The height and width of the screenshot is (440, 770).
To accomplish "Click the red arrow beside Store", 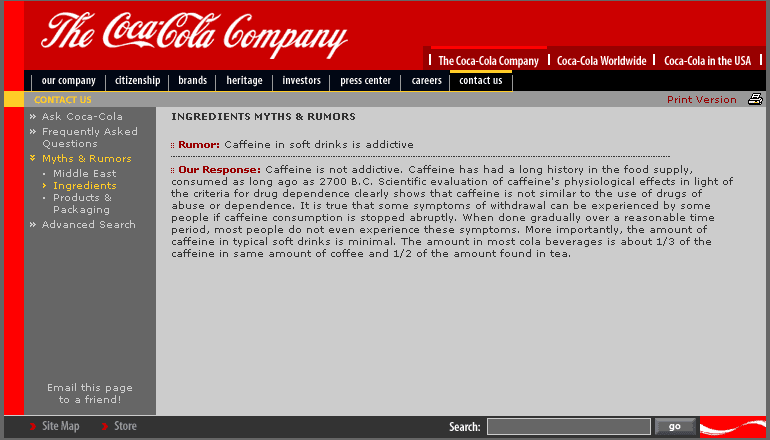I will [x=105, y=426].
